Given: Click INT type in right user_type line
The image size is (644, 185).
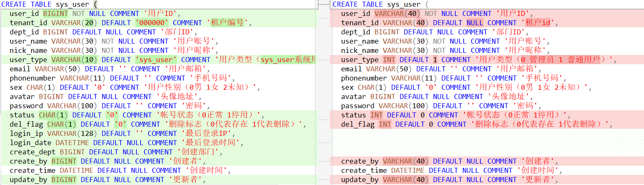Looking at the screenshot, I should tap(389, 60).
